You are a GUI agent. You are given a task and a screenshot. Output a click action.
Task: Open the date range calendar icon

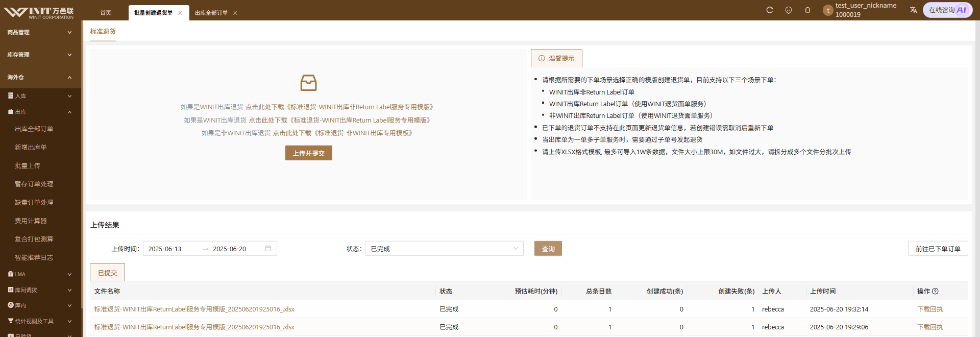tap(268, 249)
